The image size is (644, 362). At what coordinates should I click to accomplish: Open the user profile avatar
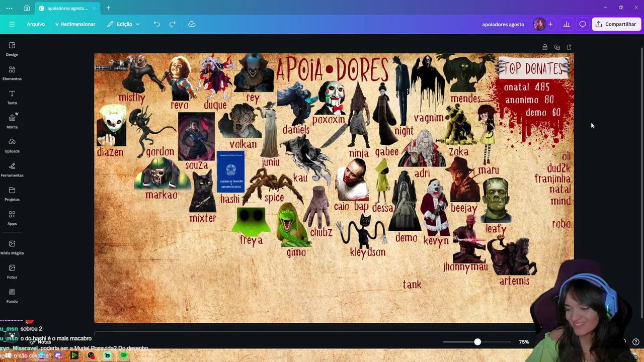[x=539, y=24]
